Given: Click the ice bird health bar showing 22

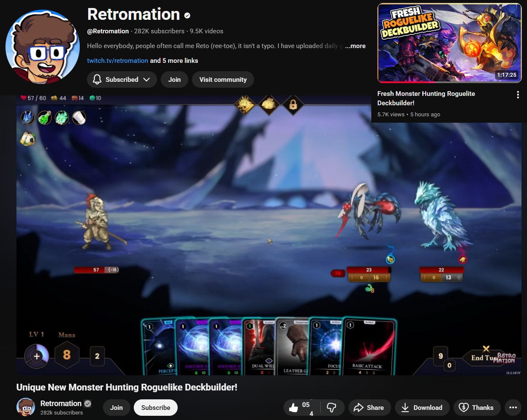Looking at the screenshot, I should [441, 270].
